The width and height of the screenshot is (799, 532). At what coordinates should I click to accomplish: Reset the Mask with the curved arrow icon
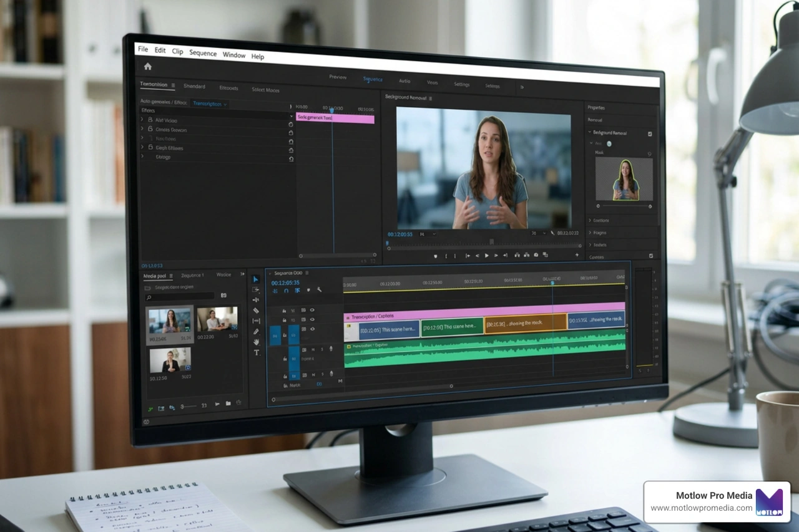point(649,153)
